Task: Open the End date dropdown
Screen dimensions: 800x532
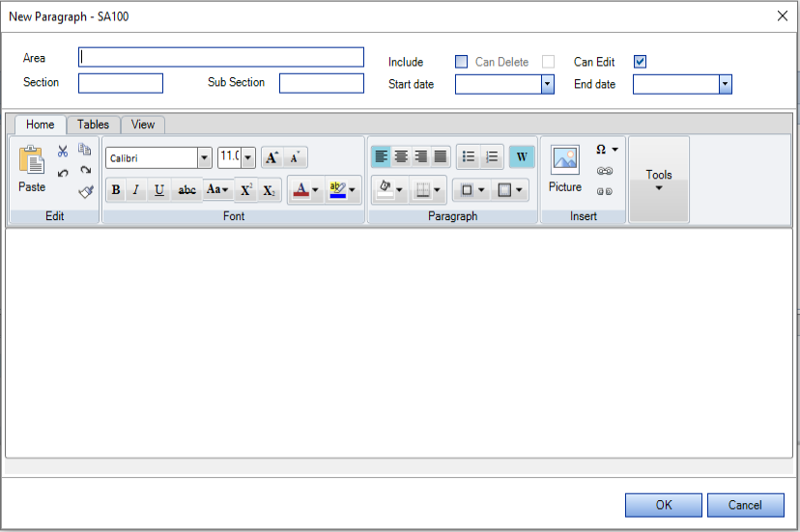Action: (x=725, y=85)
